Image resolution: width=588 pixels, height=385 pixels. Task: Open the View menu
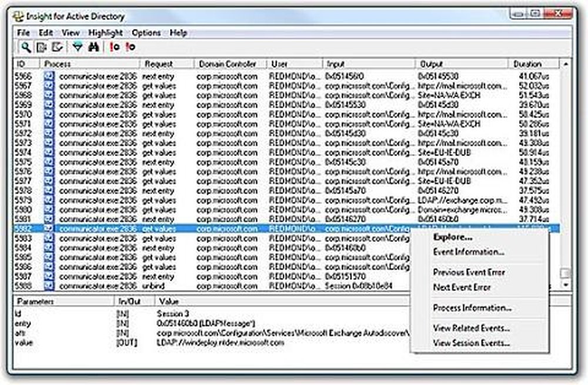tap(71, 33)
